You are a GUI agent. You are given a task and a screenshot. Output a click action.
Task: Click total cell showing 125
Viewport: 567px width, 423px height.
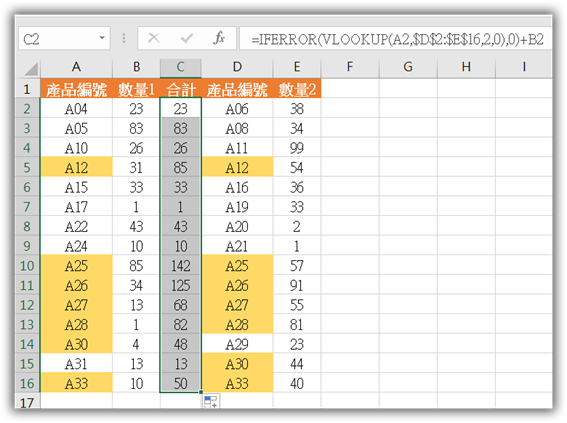(180, 285)
